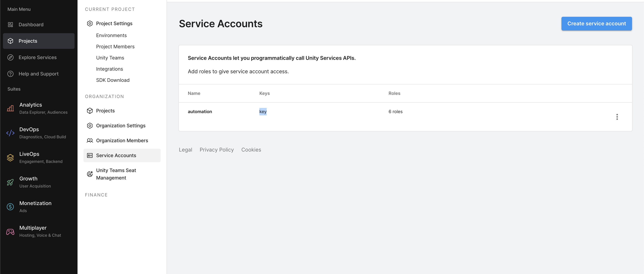Open the Legal footer link
This screenshot has height=274, width=644.
[x=185, y=150]
